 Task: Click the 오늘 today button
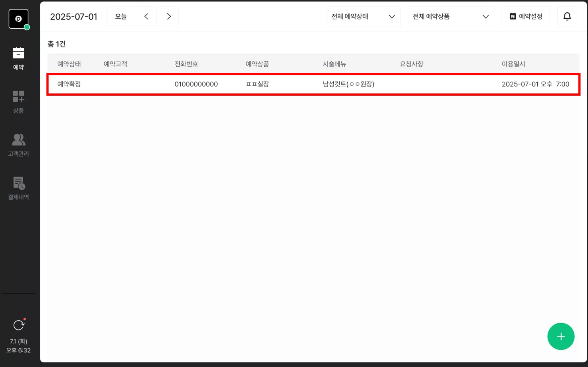pyautogui.click(x=121, y=16)
